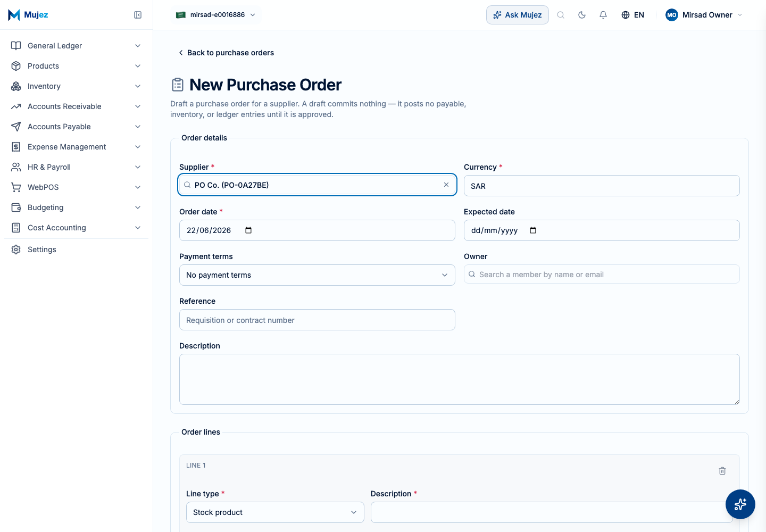Open Cost Accounting menu item
The image size is (766, 532).
pyautogui.click(x=77, y=228)
